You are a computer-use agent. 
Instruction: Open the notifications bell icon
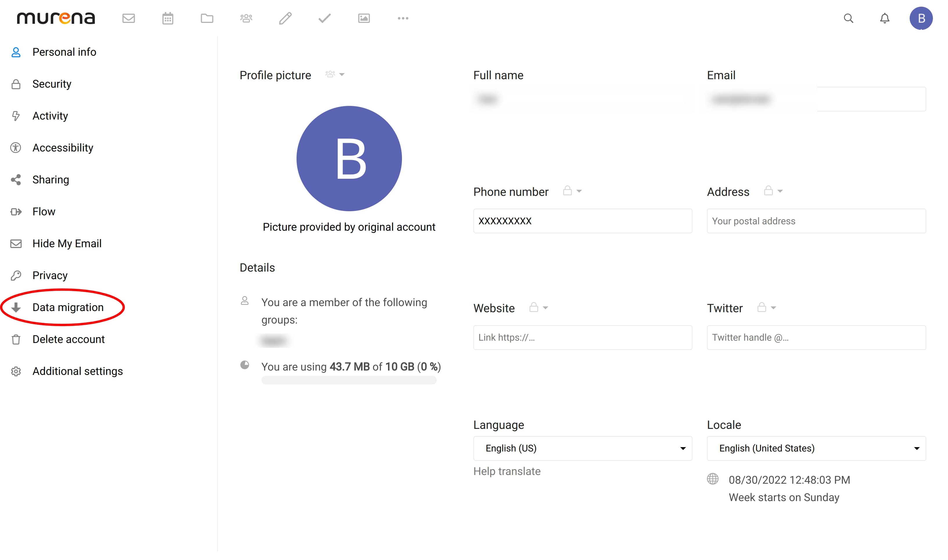pos(884,18)
